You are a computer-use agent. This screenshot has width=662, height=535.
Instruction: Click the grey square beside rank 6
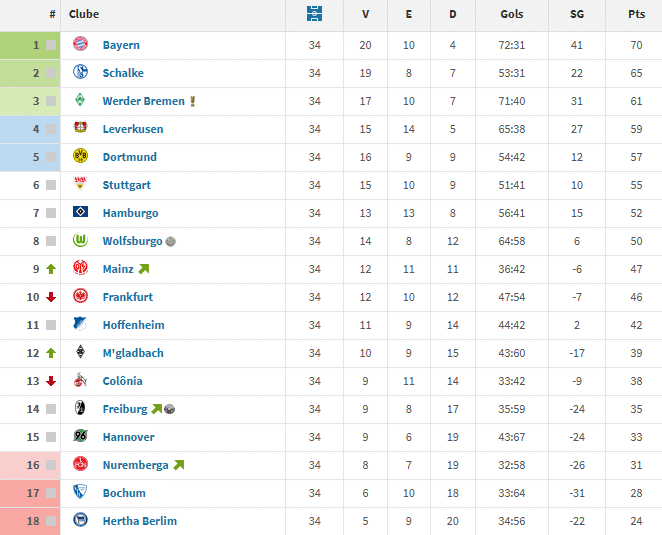pyautogui.click(x=50, y=185)
